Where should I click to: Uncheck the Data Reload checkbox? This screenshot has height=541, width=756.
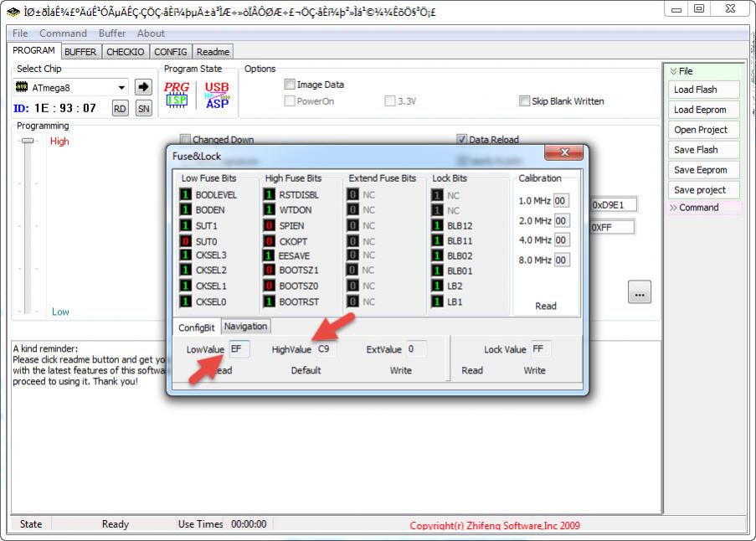coord(461,140)
